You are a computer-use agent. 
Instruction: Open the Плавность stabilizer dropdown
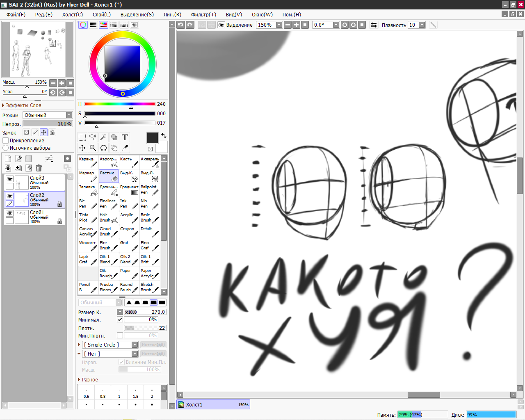[x=422, y=25]
